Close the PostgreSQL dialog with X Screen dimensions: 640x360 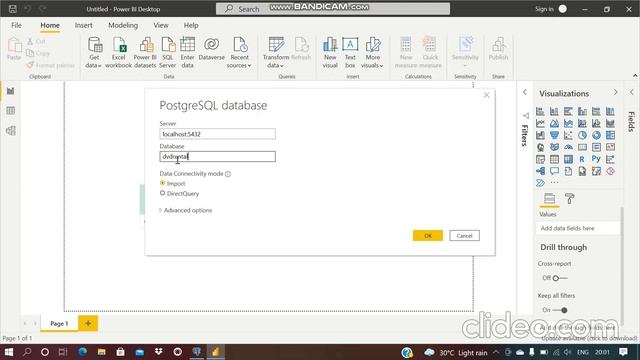487,95
